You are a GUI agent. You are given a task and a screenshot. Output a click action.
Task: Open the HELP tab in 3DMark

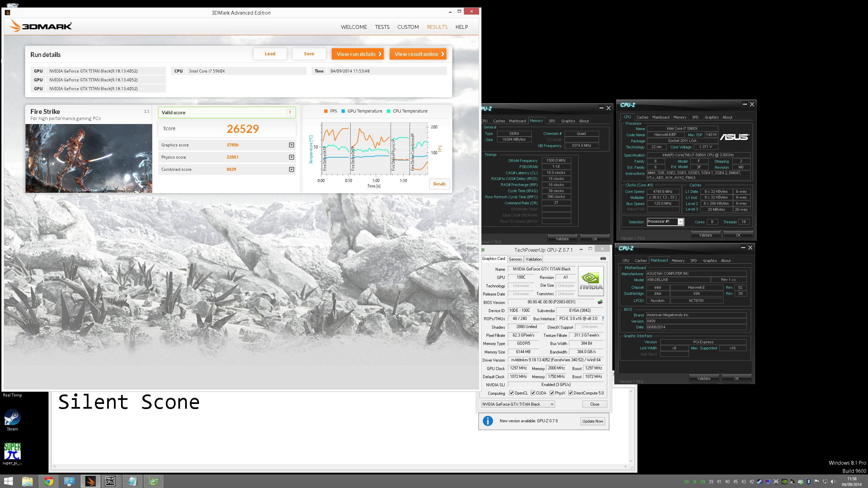click(x=461, y=27)
